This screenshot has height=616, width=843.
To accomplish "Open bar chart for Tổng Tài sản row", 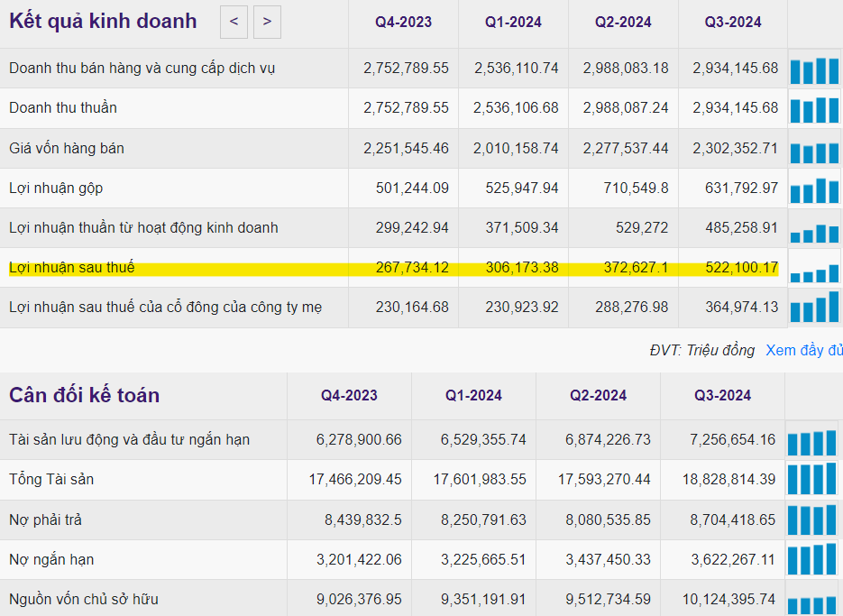I will [811, 479].
